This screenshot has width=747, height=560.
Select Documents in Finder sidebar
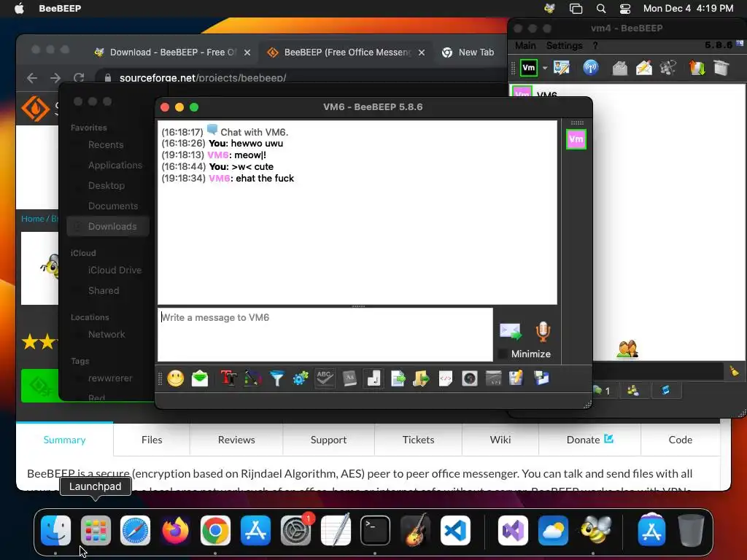[x=113, y=206]
